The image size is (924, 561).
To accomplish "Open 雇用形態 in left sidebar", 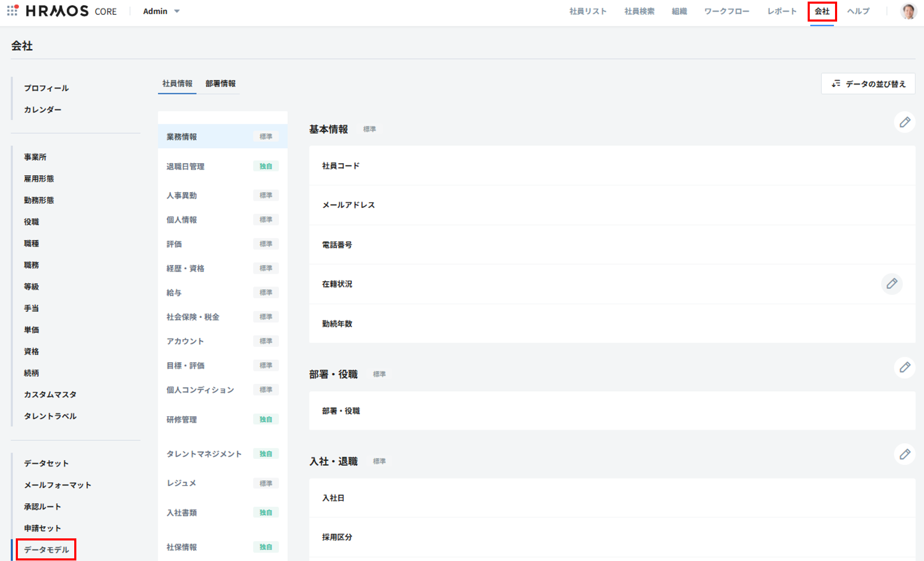I will [39, 178].
